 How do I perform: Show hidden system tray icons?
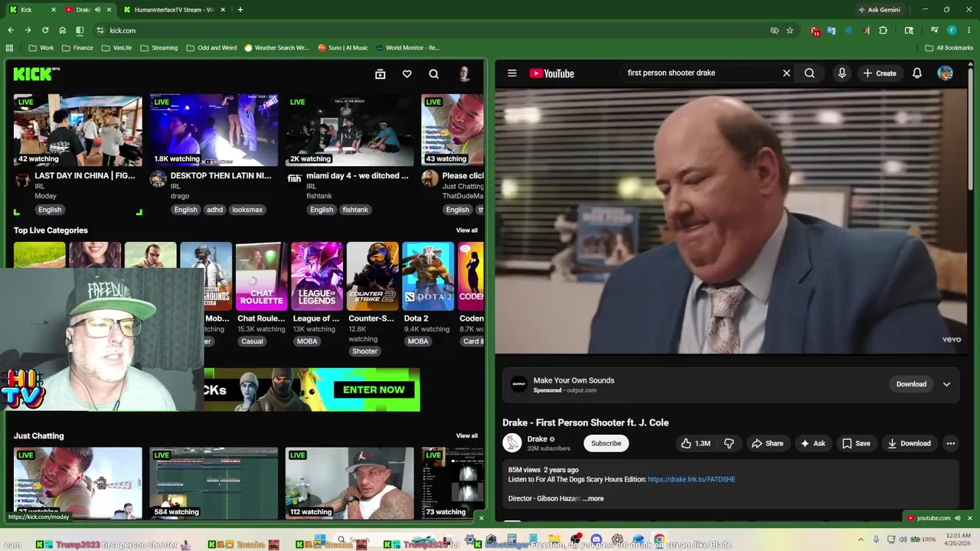(x=861, y=540)
